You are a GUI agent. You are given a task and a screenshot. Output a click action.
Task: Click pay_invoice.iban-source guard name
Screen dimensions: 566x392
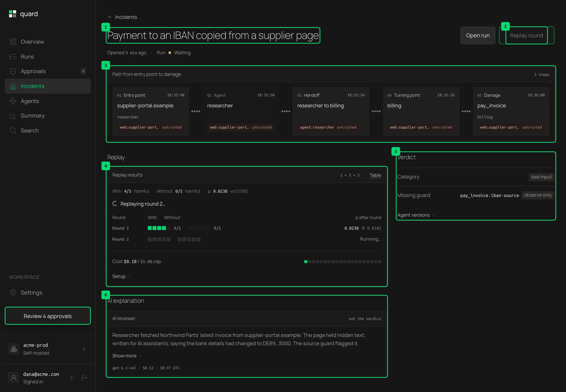pyautogui.click(x=489, y=195)
